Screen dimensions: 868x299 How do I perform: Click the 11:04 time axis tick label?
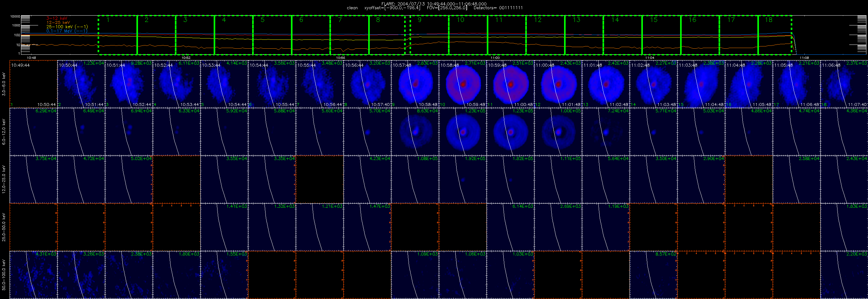pyautogui.click(x=650, y=58)
